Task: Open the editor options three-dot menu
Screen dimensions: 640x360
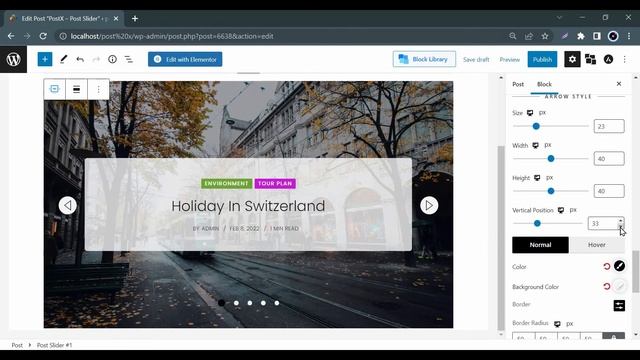Action: click(624, 59)
